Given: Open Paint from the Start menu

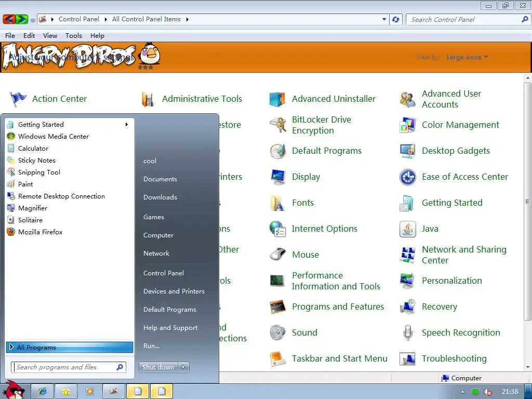Looking at the screenshot, I should pyautogui.click(x=70, y=184).
